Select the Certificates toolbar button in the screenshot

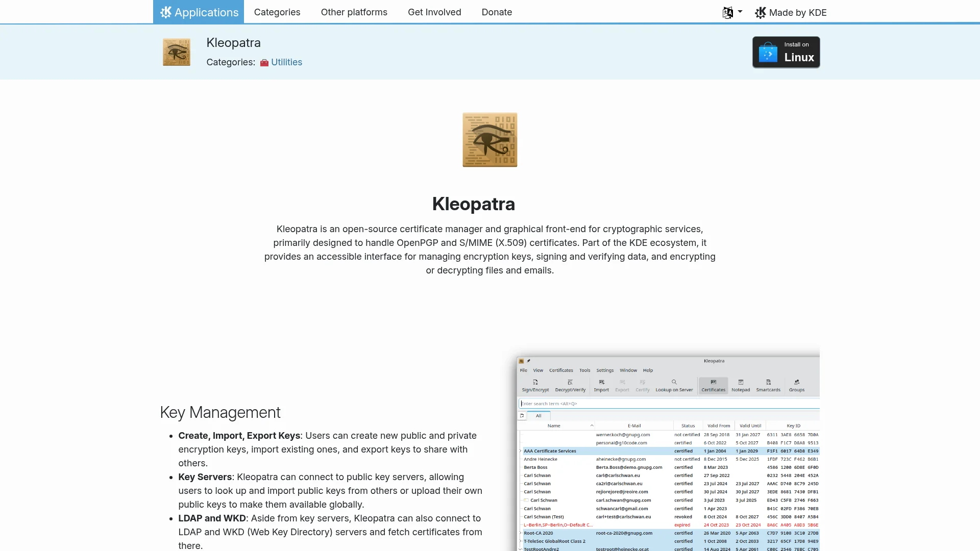(x=714, y=386)
